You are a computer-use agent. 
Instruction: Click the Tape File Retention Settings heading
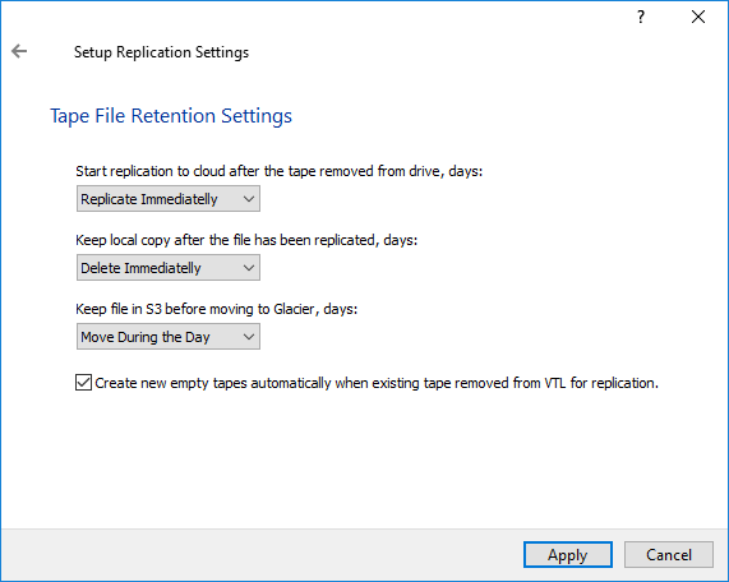point(171,116)
